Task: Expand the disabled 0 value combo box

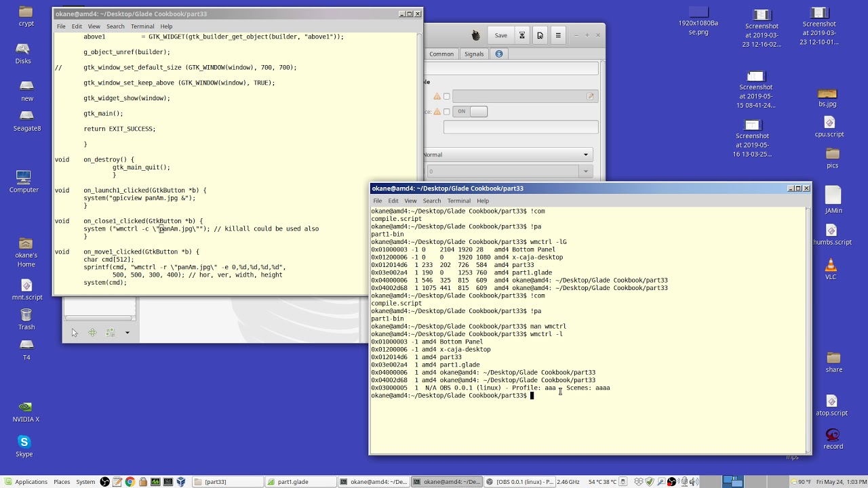Action: pos(586,171)
